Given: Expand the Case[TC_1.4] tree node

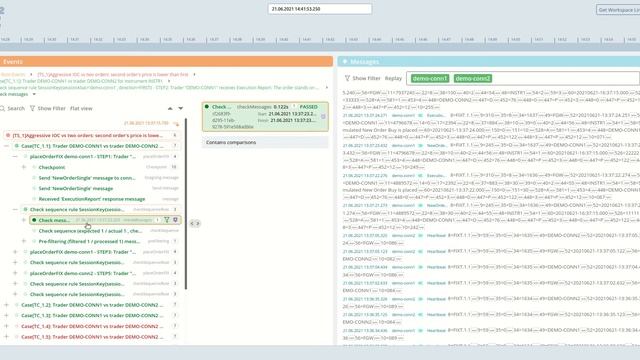Looking at the screenshot, I should 6,326.
